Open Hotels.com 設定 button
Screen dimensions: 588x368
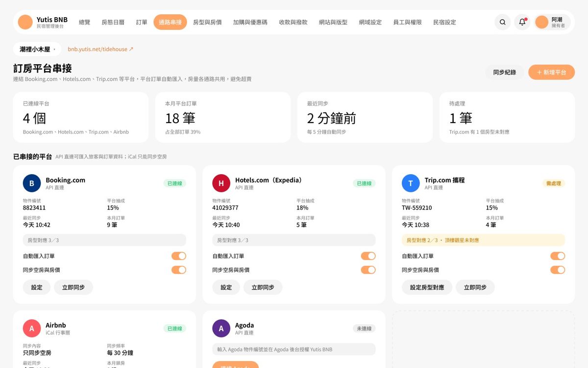point(226,288)
